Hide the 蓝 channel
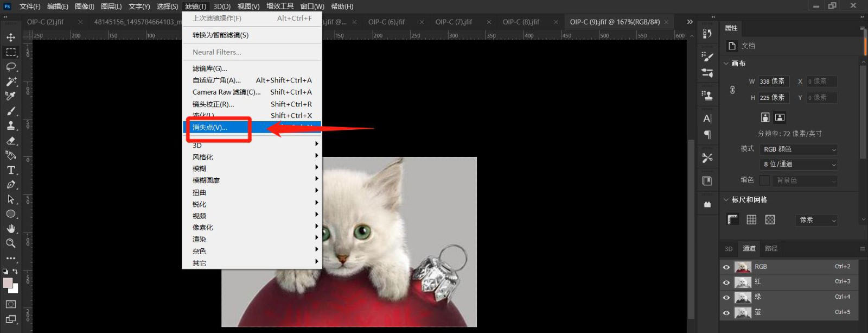The width and height of the screenshot is (868, 333). click(726, 312)
